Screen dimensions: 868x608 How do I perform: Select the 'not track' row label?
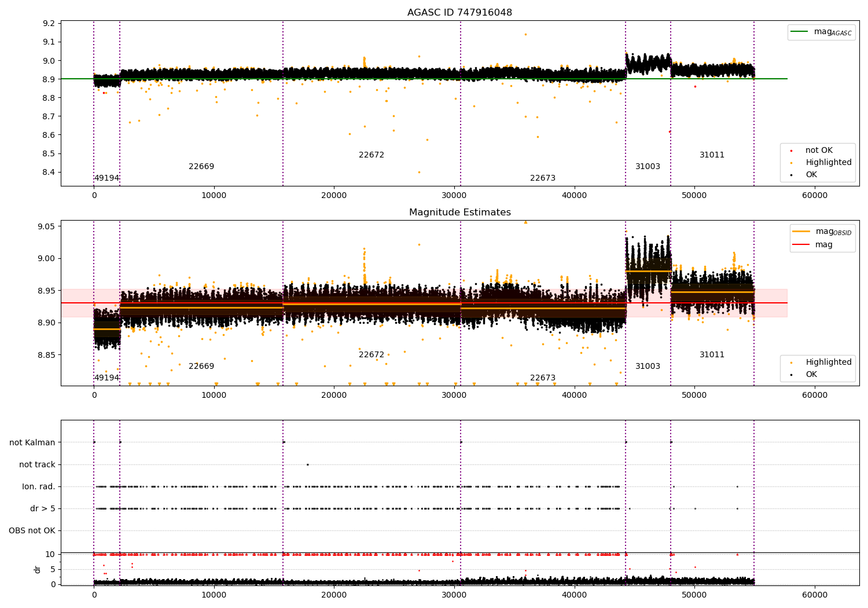click(x=37, y=465)
